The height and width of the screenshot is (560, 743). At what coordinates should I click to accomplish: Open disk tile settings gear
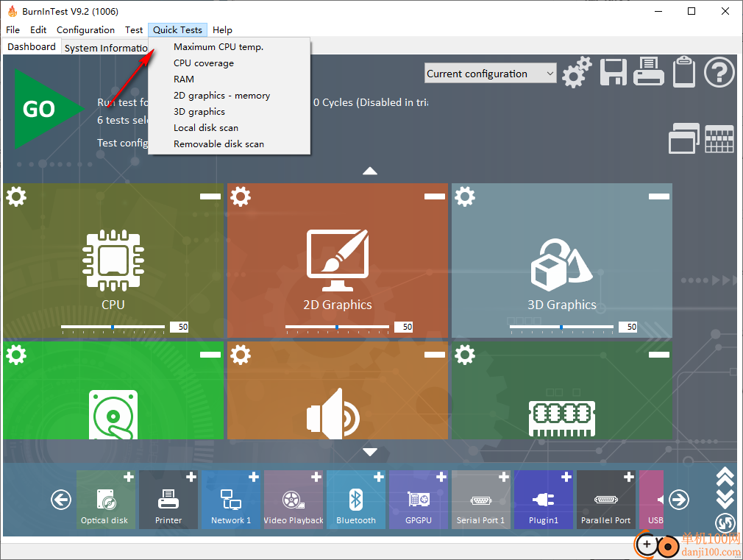click(16, 355)
